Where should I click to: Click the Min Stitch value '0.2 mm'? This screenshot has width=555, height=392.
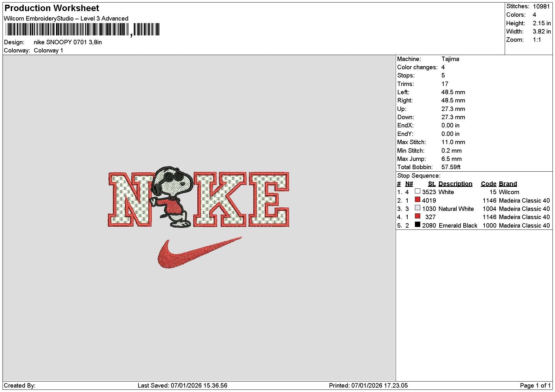point(452,151)
